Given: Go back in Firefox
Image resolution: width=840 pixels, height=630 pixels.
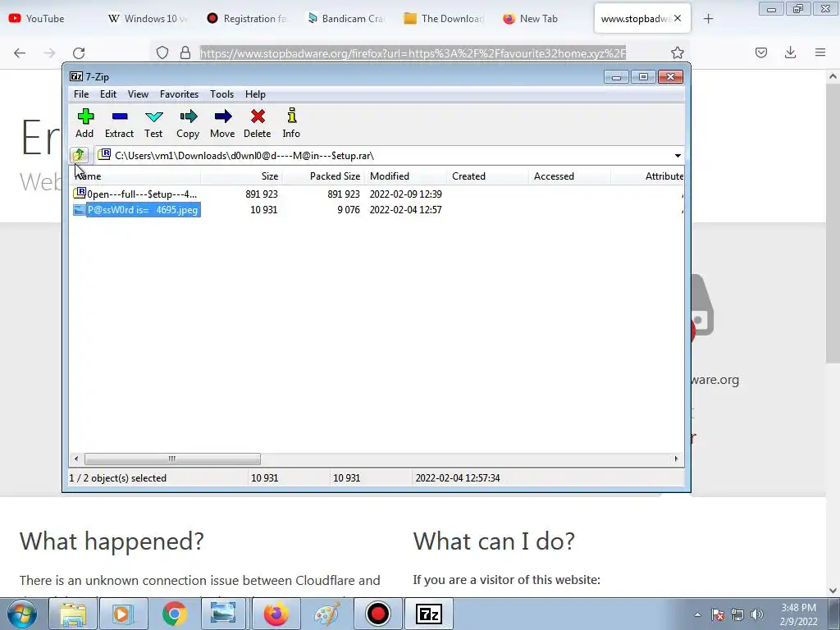Looking at the screenshot, I should point(20,52).
